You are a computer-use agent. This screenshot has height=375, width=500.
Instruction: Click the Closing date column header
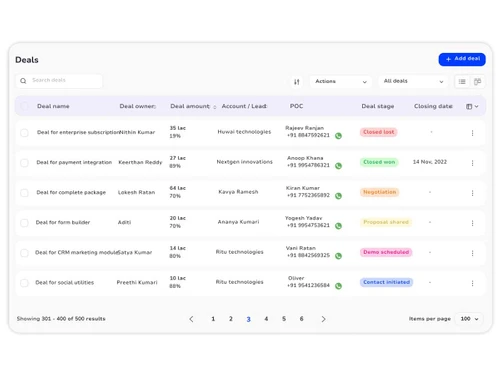(x=433, y=106)
